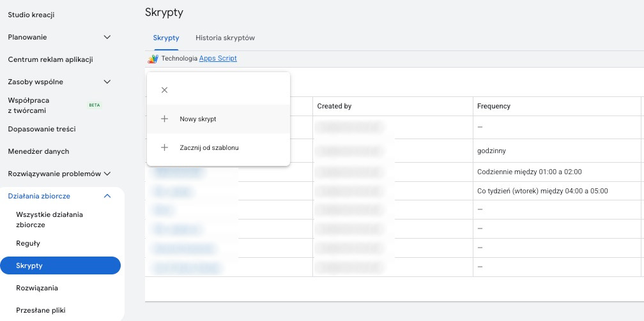Click the plus icon beside Nowy skrypt
This screenshot has height=321, width=644.
[x=164, y=119]
